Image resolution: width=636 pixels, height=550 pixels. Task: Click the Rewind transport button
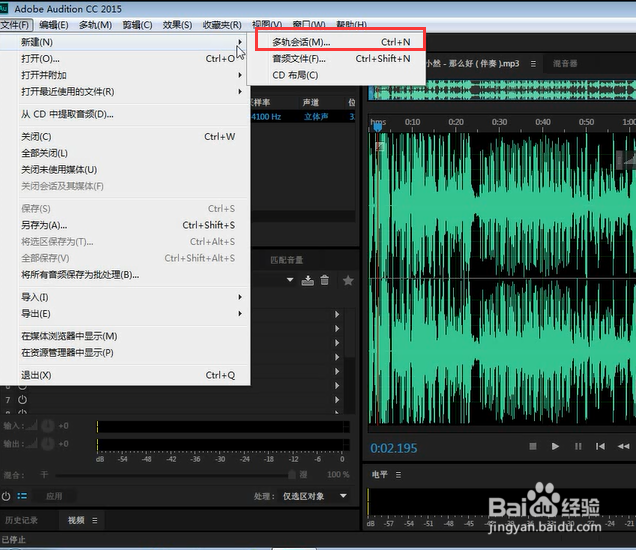623,447
